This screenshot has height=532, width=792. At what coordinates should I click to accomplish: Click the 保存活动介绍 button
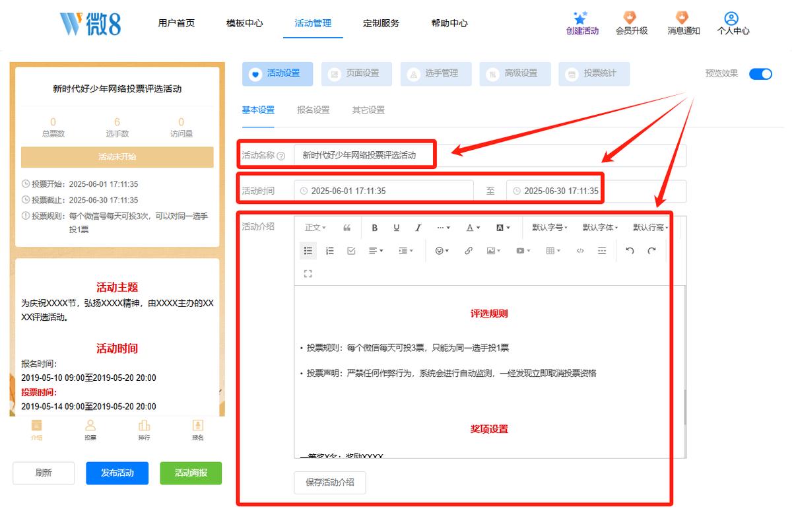[x=330, y=482]
